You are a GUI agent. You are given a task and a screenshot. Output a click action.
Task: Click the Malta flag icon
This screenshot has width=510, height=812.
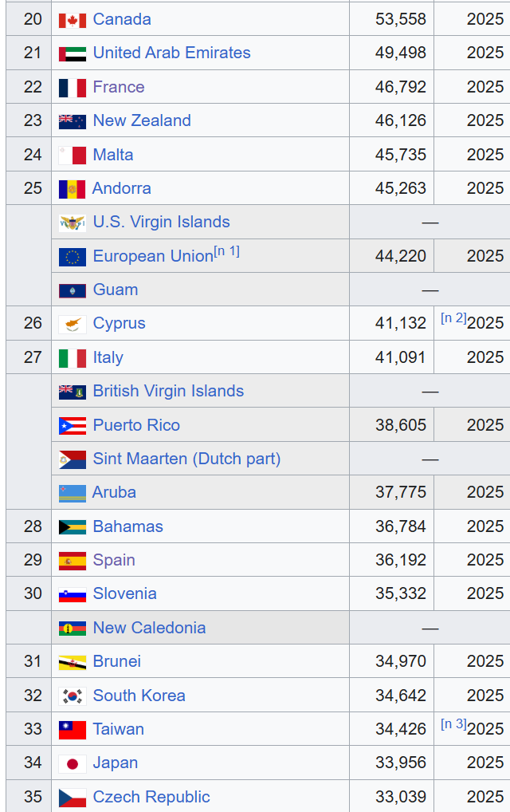[x=73, y=155]
